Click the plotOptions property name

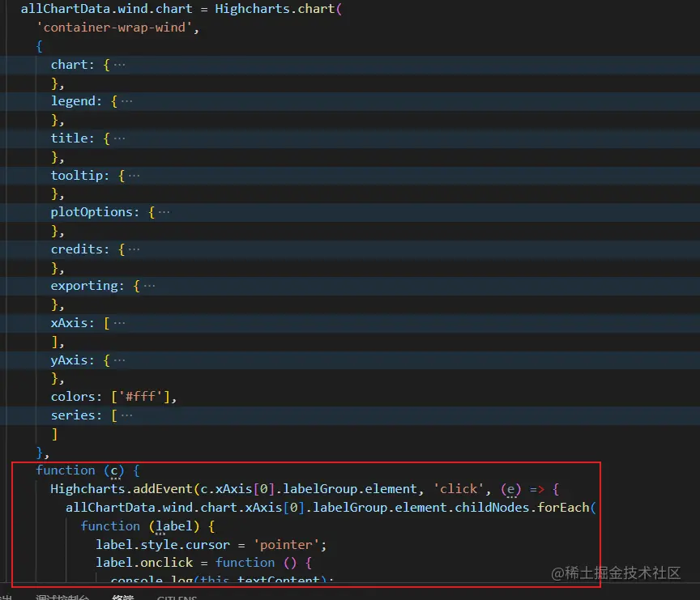tap(92, 212)
